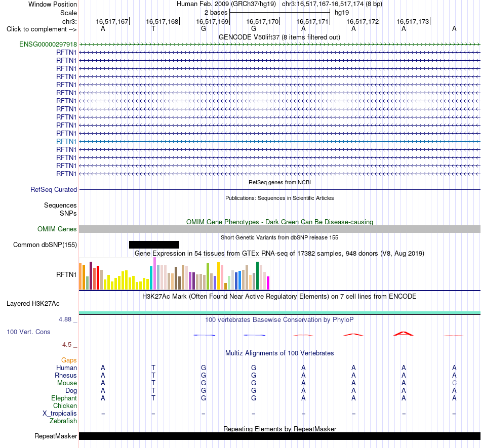Click the -4.5 PhyloP minimum value
The image size is (481, 448).
point(66,345)
